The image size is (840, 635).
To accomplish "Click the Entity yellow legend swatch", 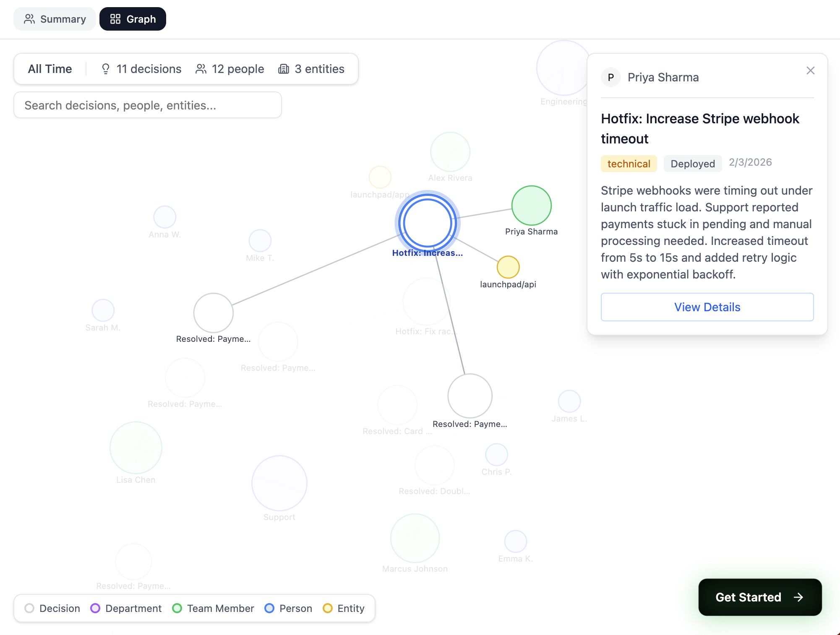I will click(328, 608).
